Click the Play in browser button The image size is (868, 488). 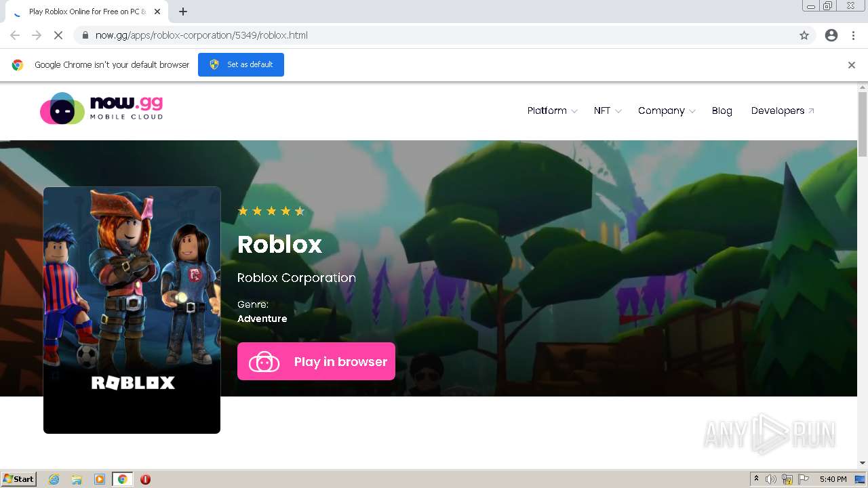316,361
